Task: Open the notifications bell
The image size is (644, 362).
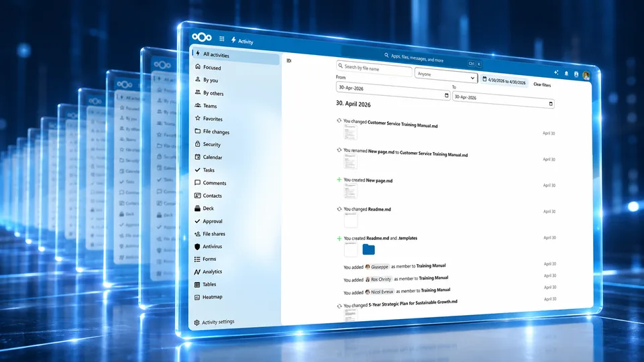Action: point(566,74)
